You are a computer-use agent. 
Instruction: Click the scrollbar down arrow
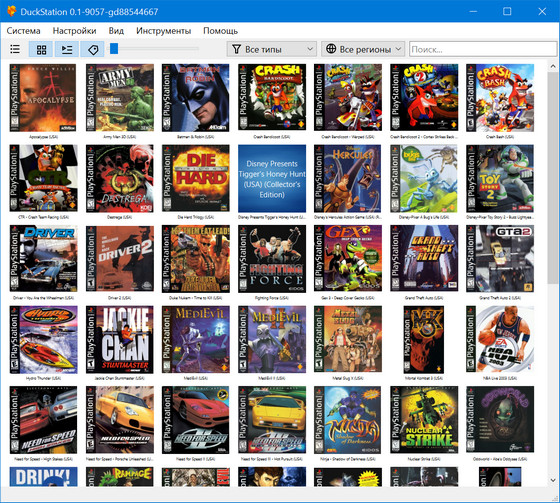[x=553, y=480]
